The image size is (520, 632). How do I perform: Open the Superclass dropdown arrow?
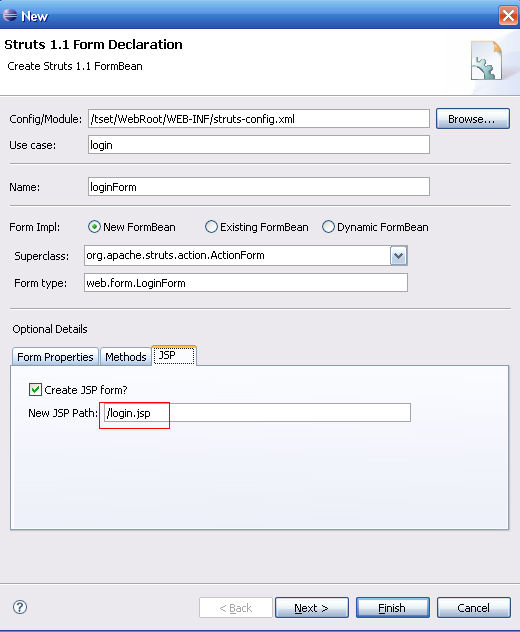398,256
